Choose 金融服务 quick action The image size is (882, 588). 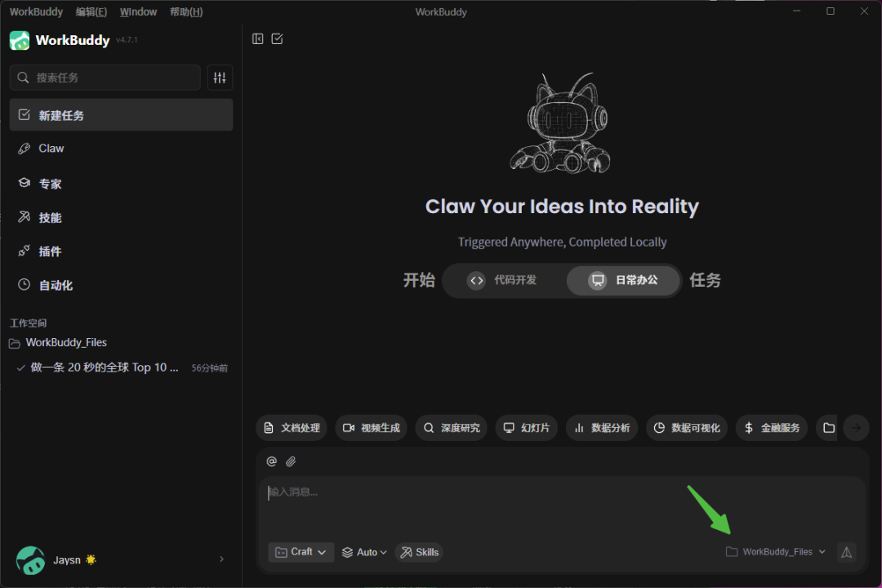(772, 428)
